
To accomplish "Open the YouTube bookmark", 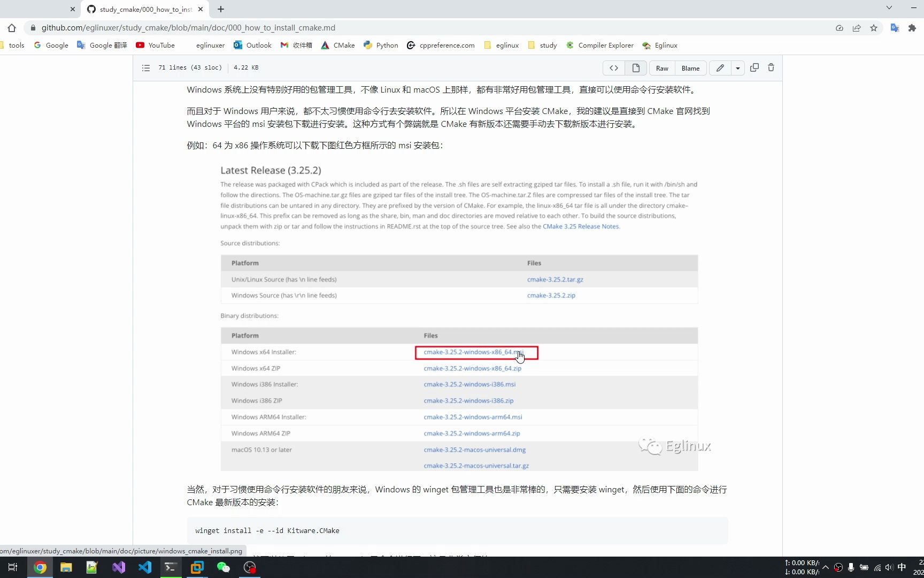I will 156,45.
